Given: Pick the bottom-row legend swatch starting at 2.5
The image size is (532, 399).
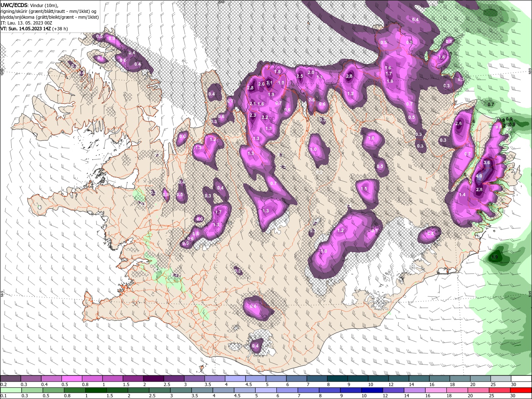Looking at the screenshot, I should click(160, 390).
